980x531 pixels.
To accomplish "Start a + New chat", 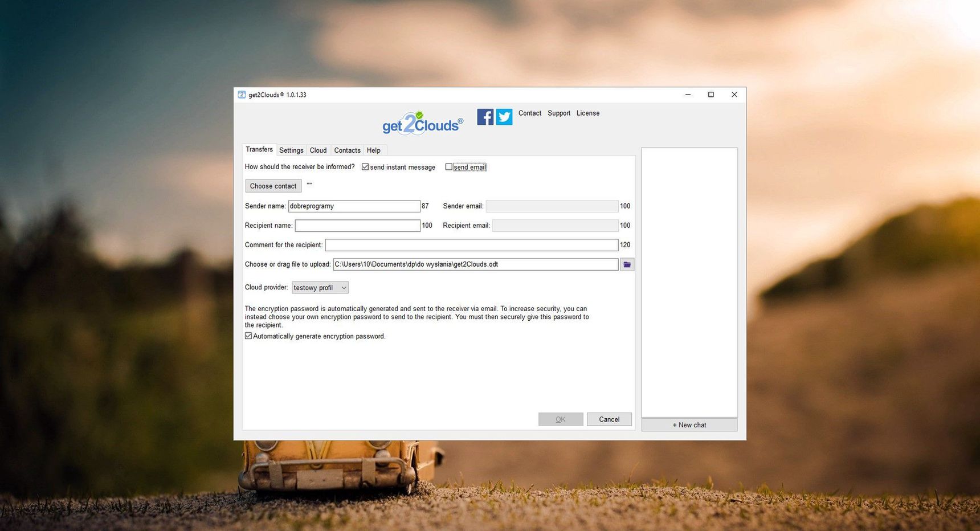I will (x=689, y=425).
